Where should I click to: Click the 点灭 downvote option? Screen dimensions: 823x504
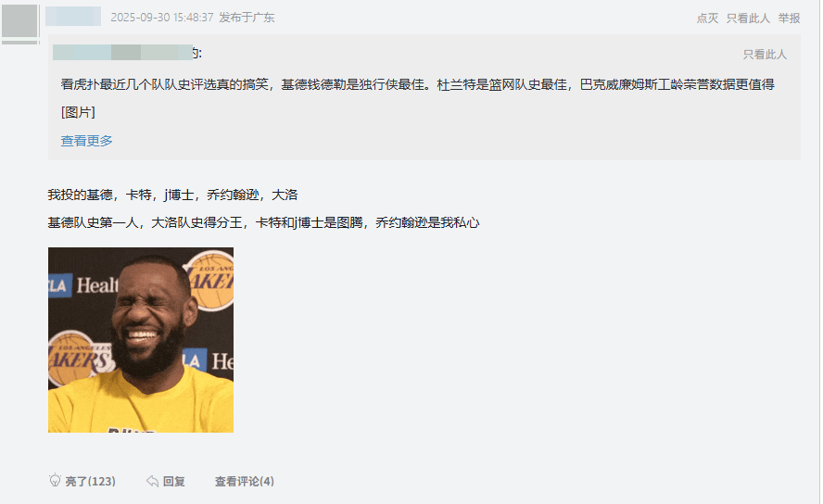tap(707, 19)
